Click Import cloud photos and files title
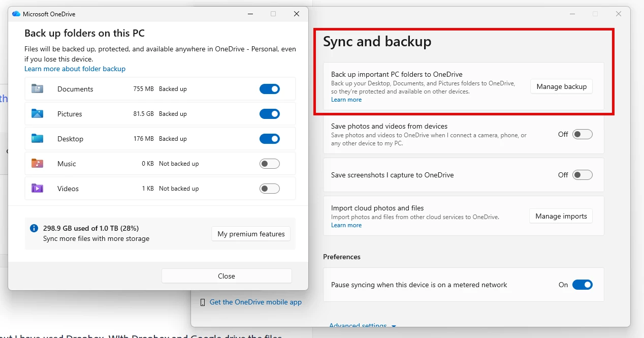The width and height of the screenshot is (644, 338). tap(377, 208)
